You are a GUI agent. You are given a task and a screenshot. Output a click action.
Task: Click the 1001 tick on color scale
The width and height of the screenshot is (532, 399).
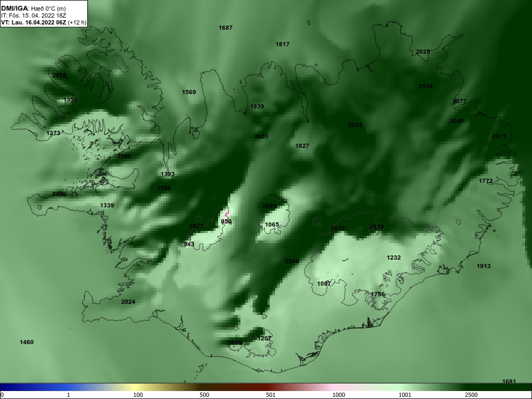[x=405, y=395]
